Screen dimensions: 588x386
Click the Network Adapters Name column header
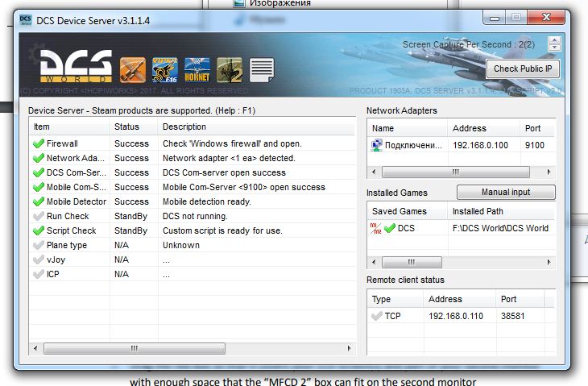pyautogui.click(x=408, y=128)
